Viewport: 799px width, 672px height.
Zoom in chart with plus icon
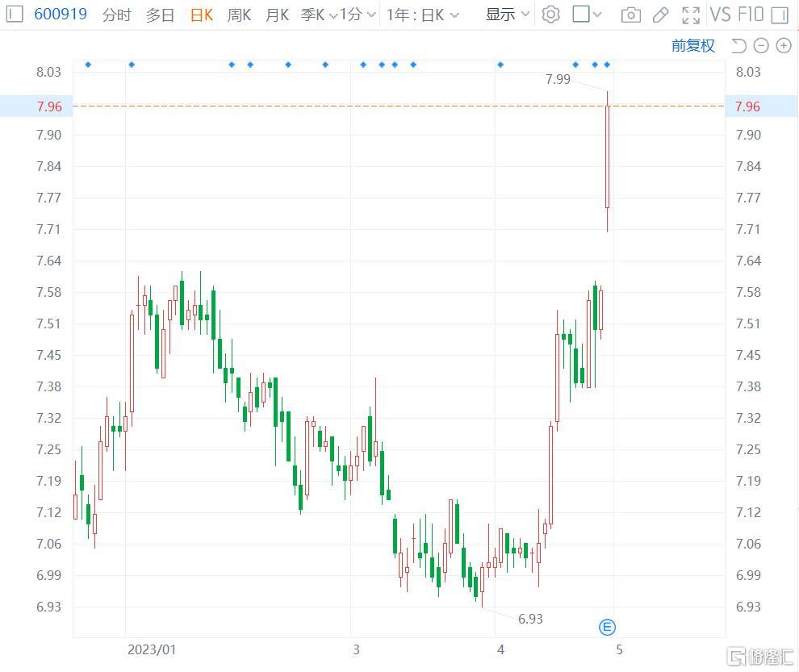coord(783,46)
